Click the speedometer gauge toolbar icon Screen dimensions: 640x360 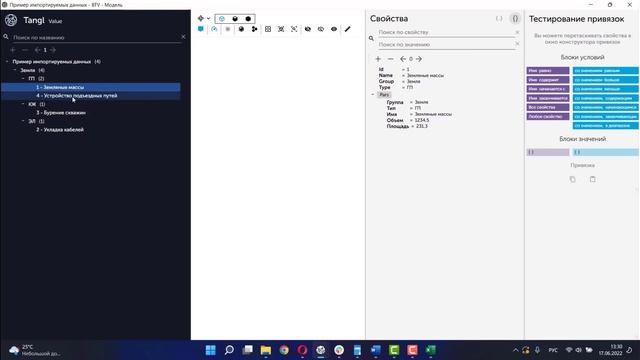tap(214, 29)
